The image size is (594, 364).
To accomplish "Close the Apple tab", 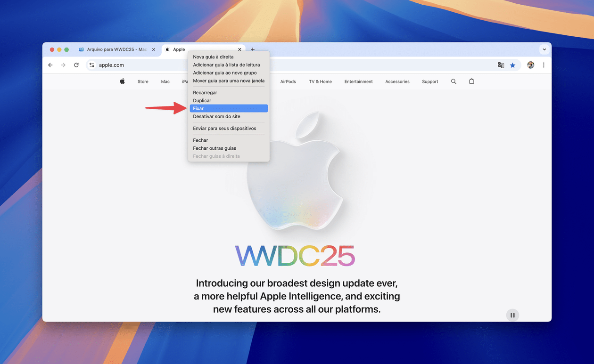I will (239, 49).
